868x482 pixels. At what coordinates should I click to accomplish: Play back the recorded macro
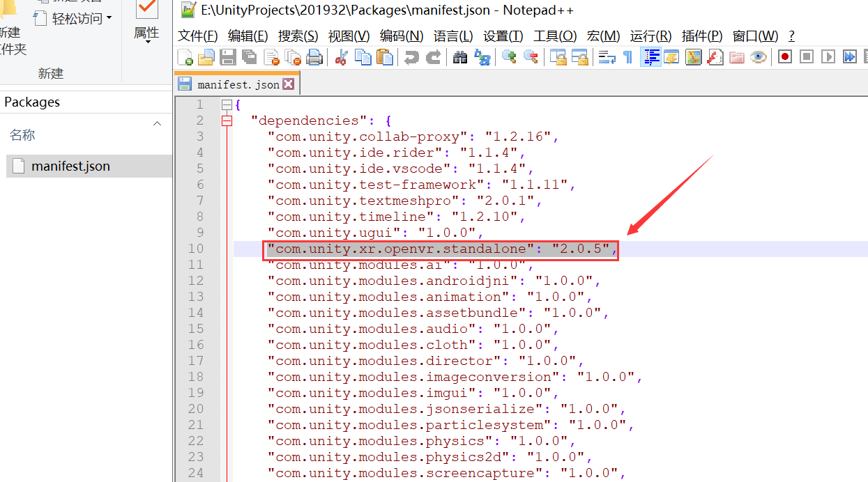click(x=828, y=57)
